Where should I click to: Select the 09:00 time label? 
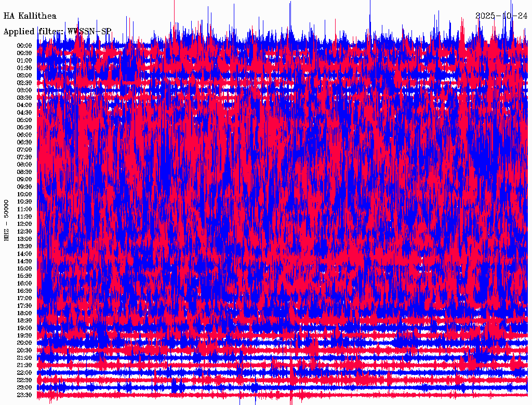(24, 180)
